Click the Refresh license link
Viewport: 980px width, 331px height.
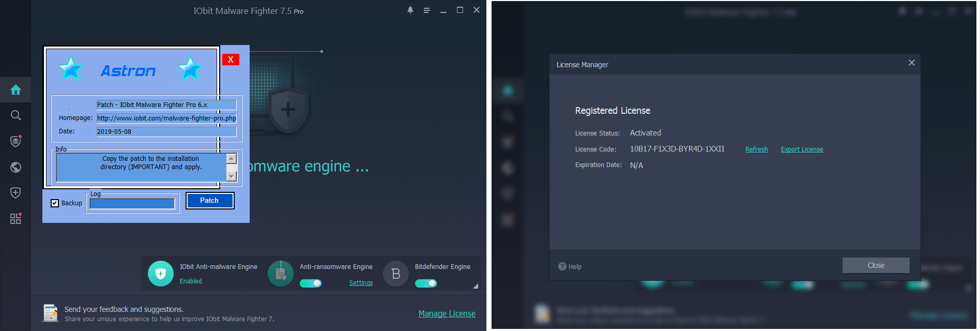pos(757,149)
